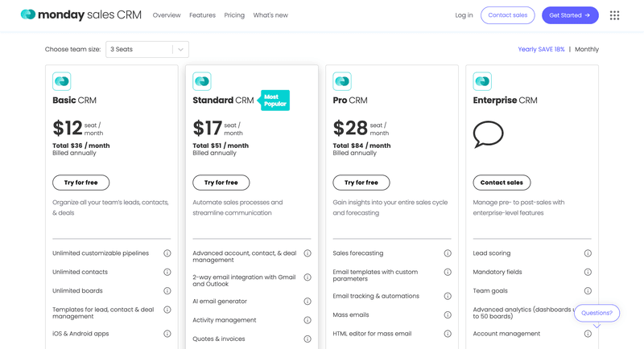Click the Enterprise CRM plan logo icon
Image resolution: width=644 pixels, height=349 pixels.
[x=482, y=81]
